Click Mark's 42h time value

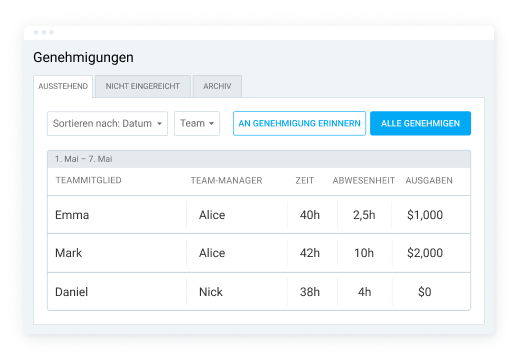pyautogui.click(x=310, y=253)
